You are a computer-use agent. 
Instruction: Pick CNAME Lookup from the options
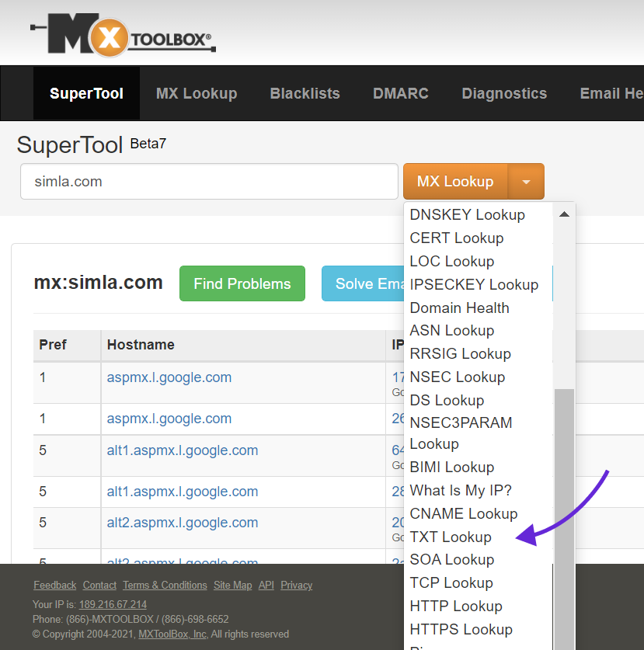(x=463, y=513)
